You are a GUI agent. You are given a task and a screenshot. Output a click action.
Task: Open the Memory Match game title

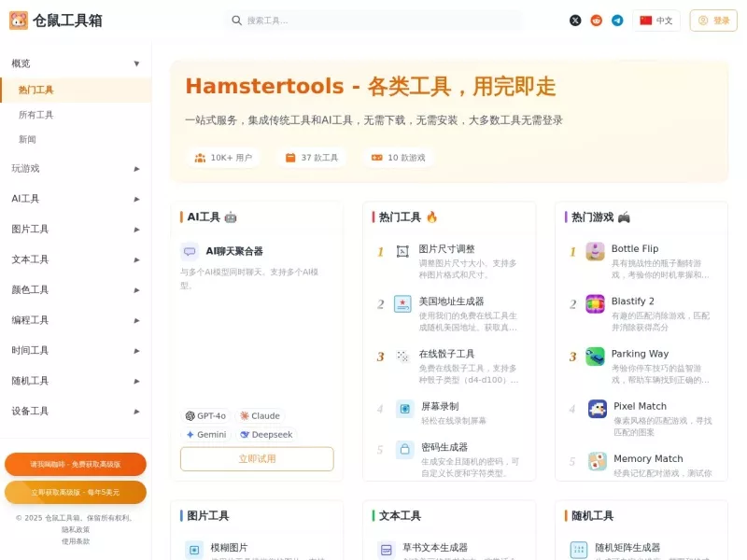click(x=648, y=458)
